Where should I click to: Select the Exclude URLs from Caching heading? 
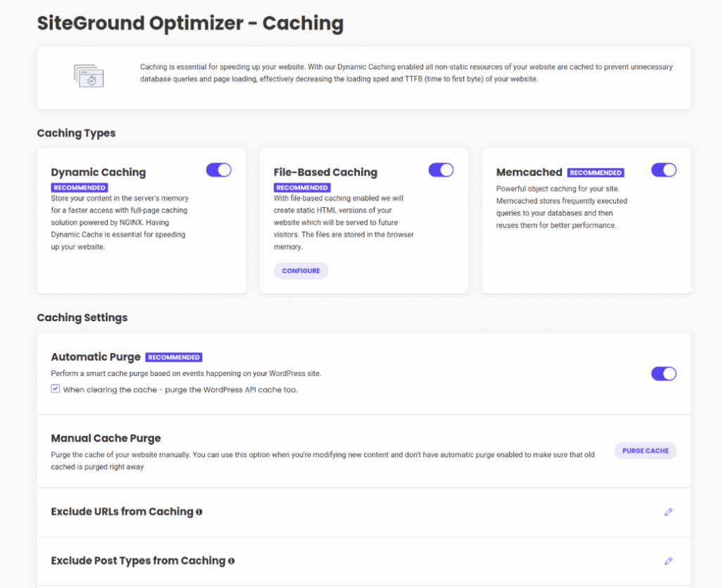tap(122, 512)
